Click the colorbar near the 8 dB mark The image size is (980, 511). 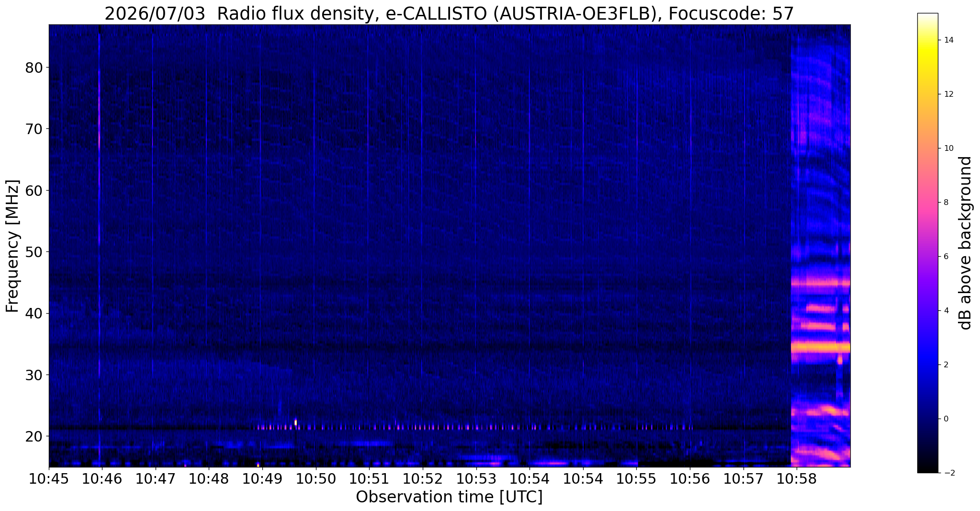[x=927, y=202]
